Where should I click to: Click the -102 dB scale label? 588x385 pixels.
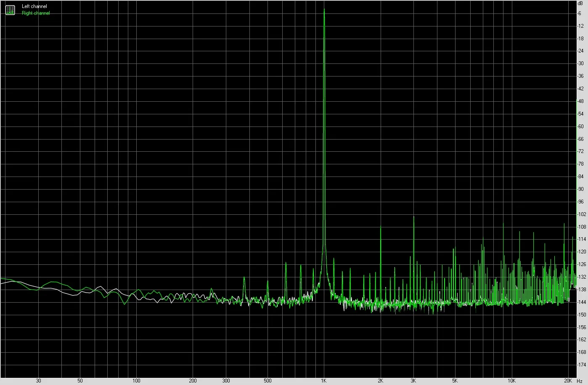[582, 214]
